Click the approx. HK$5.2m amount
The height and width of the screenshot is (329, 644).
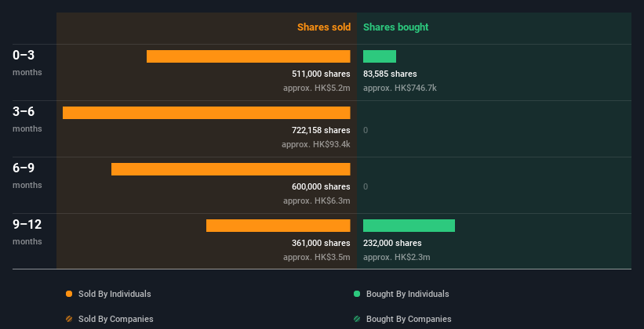317,89
